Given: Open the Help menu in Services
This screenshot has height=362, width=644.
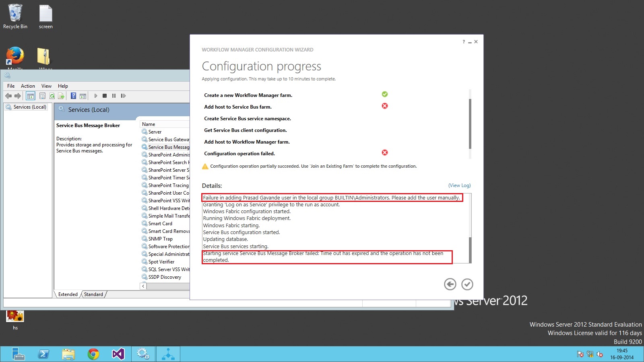Looking at the screenshot, I should point(63,86).
